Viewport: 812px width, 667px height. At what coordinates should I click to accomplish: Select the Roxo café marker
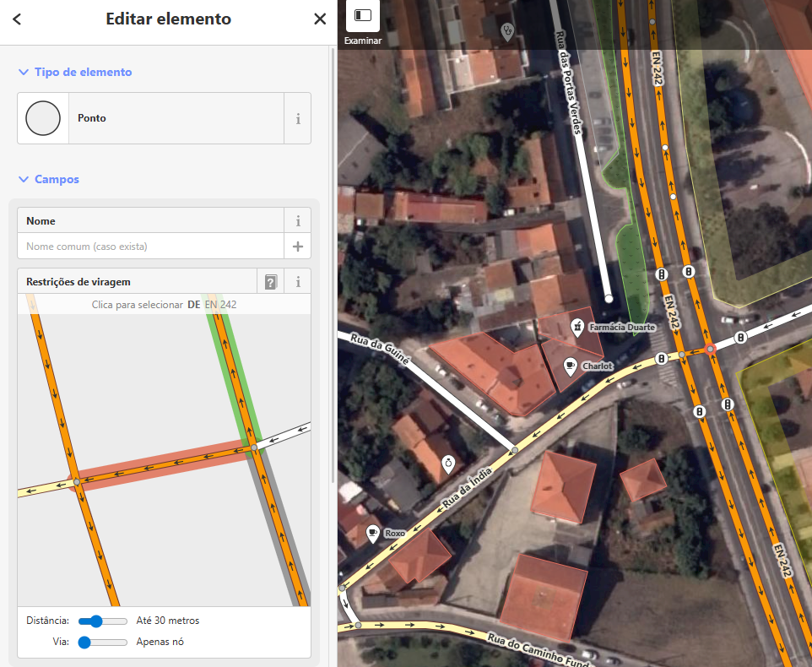click(x=373, y=533)
